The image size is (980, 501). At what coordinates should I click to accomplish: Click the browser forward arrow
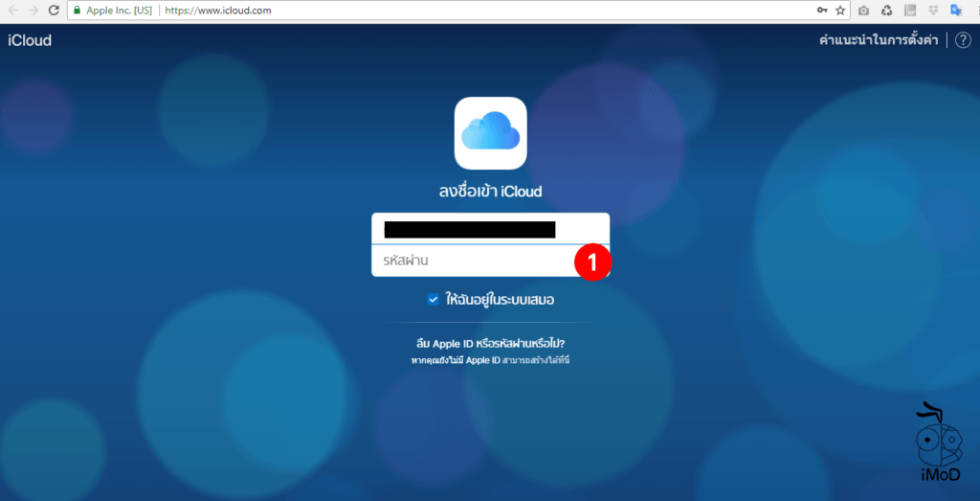[x=33, y=10]
